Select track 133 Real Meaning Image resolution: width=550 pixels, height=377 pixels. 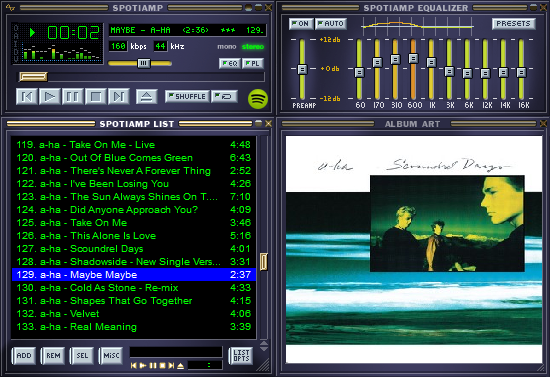pos(134,326)
